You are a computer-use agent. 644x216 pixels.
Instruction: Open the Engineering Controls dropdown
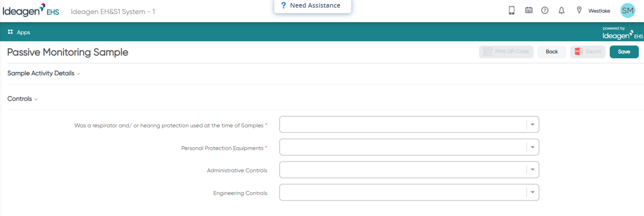click(409, 192)
